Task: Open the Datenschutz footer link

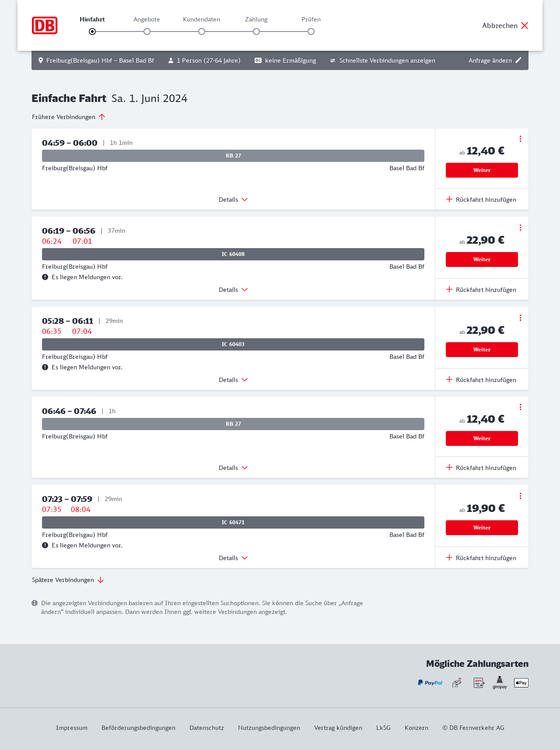Action: click(206, 728)
